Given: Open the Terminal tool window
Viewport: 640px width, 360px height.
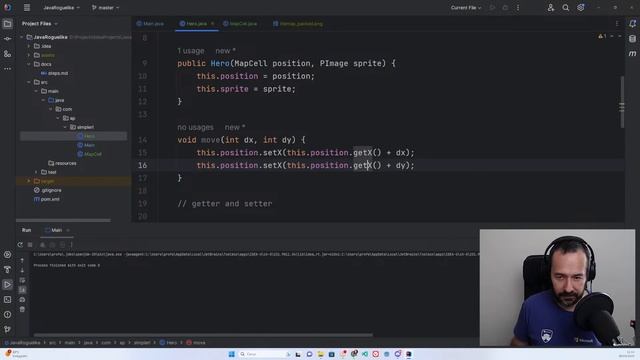Looking at the screenshot, I should pyautogui.click(x=7, y=300).
